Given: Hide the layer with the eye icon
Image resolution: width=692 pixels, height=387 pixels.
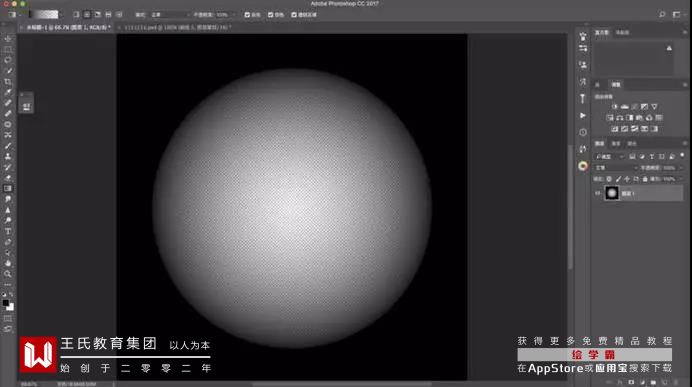Looking at the screenshot, I should [598, 193].
